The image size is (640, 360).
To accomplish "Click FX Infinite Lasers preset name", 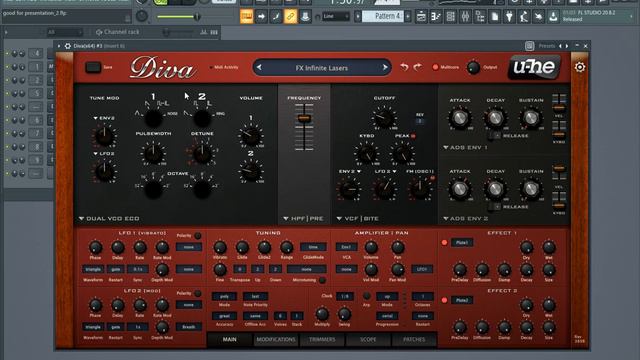I will tap(322, 68).
